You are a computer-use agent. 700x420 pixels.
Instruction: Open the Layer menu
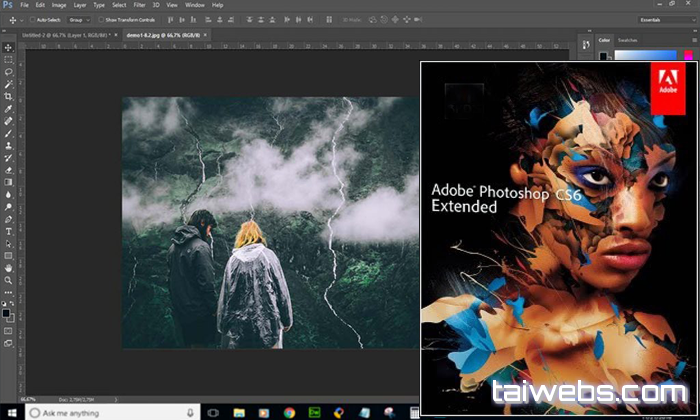click(x=80, y=5)
